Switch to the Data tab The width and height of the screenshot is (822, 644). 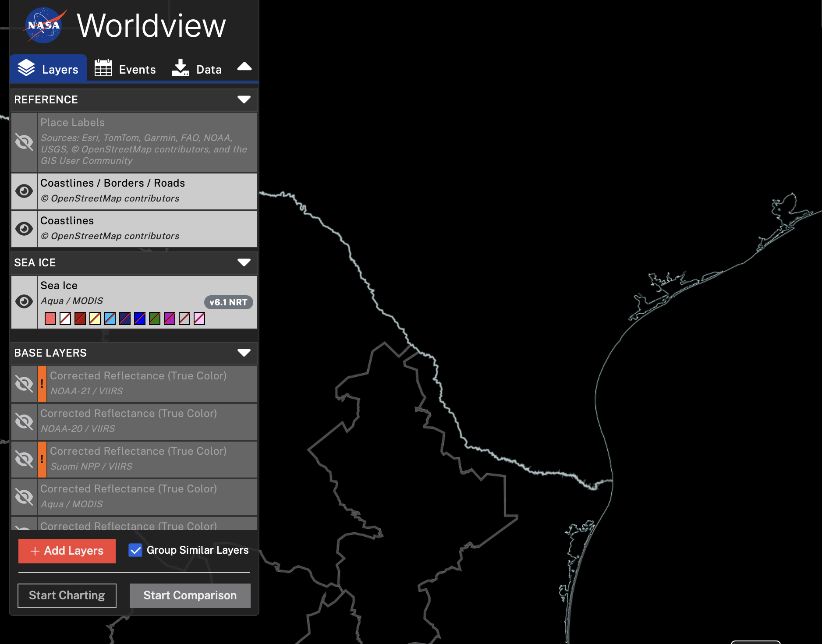pos(197,69)
